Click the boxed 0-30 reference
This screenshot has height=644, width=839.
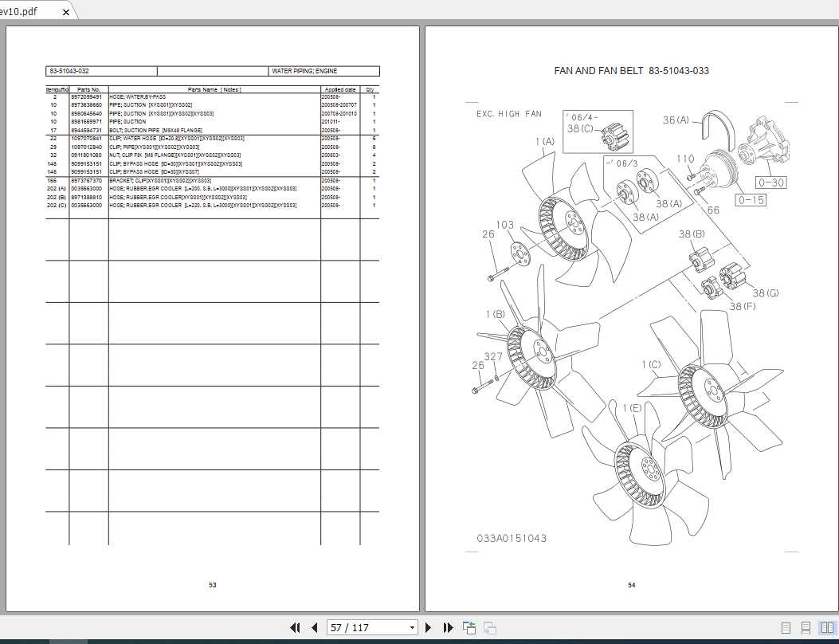point(771,183)
